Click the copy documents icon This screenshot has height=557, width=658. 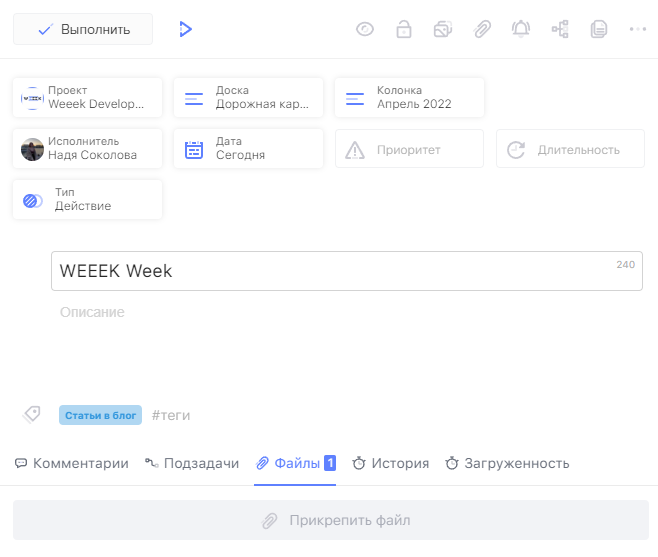(599, 29)
